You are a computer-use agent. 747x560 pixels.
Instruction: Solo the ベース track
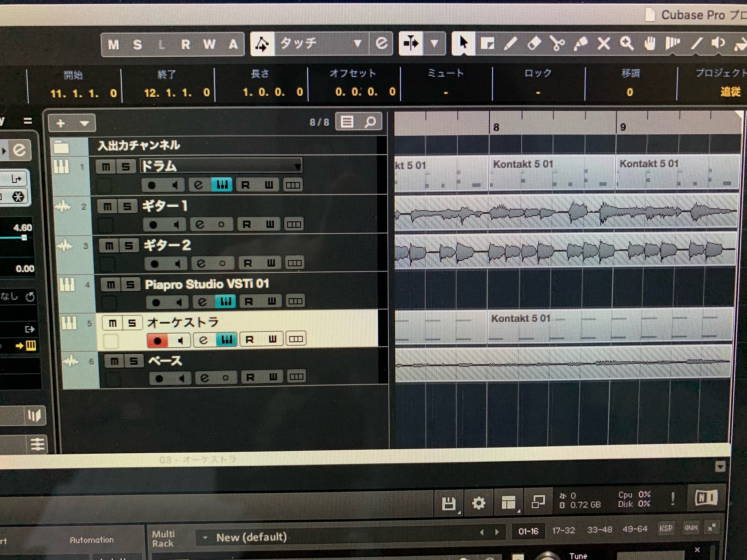[x=134, y=361]
